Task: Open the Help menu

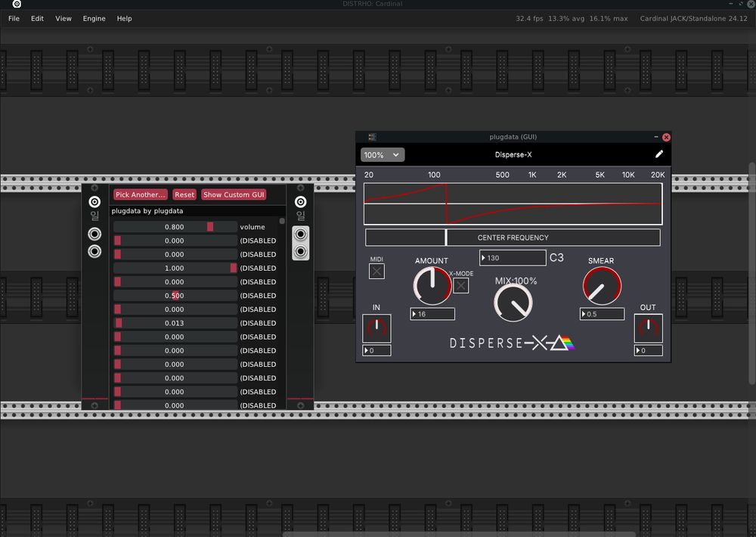Action: (x=124, y=18)
